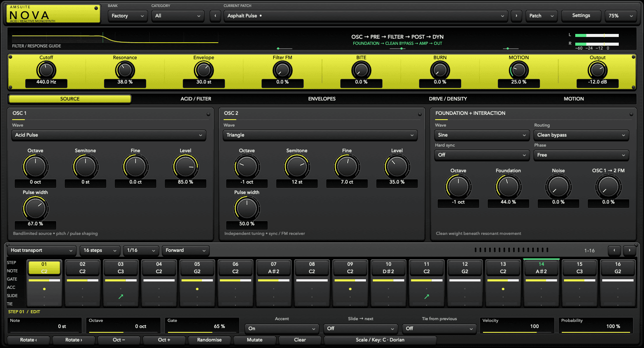Click the Resonance knob
The width and height of the screenshot is (644, 348).
[x=125, y=70]
